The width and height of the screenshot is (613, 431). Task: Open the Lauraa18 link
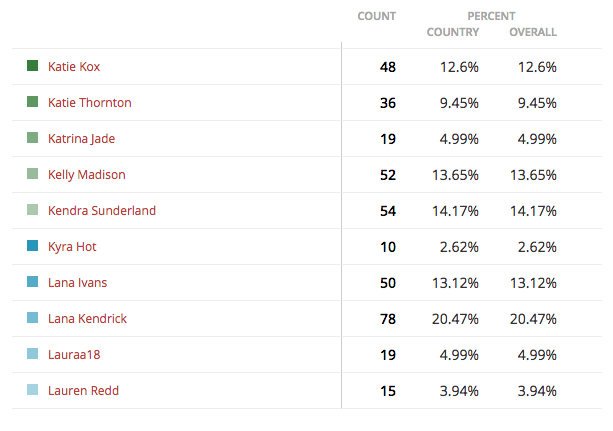[74, 354]
